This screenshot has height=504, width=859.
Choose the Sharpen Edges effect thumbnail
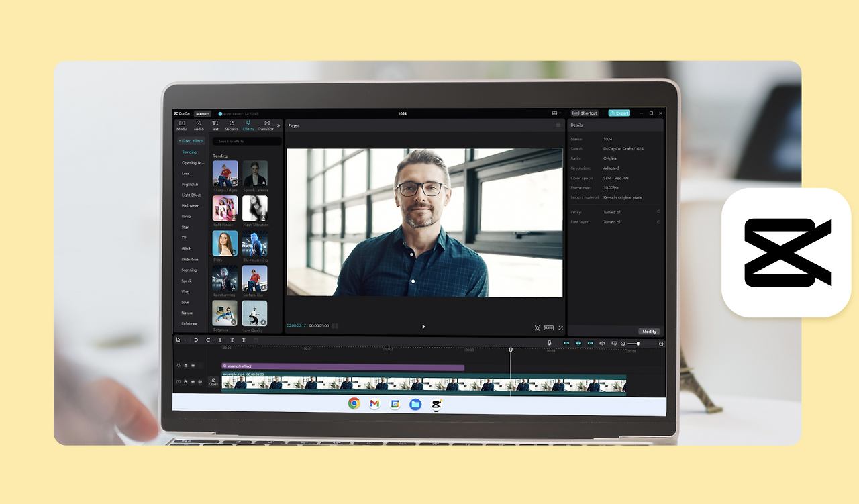[x=225, y=174]
